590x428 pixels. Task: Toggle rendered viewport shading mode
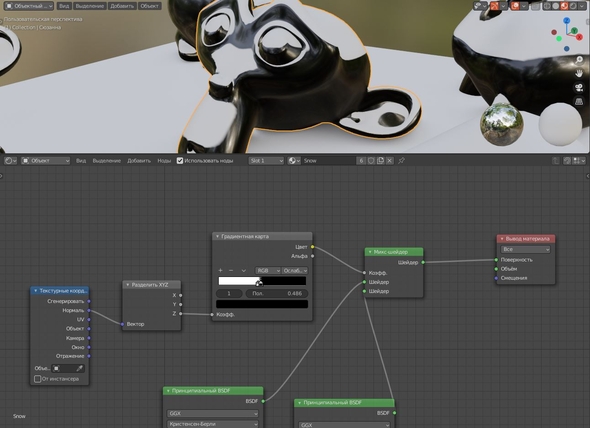coord(573,6)
